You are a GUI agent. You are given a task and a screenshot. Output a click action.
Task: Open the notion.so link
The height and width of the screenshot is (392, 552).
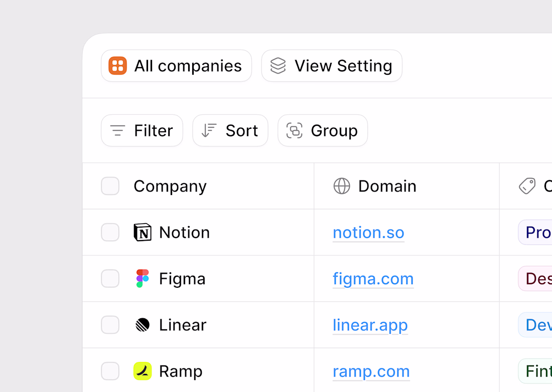369,233
